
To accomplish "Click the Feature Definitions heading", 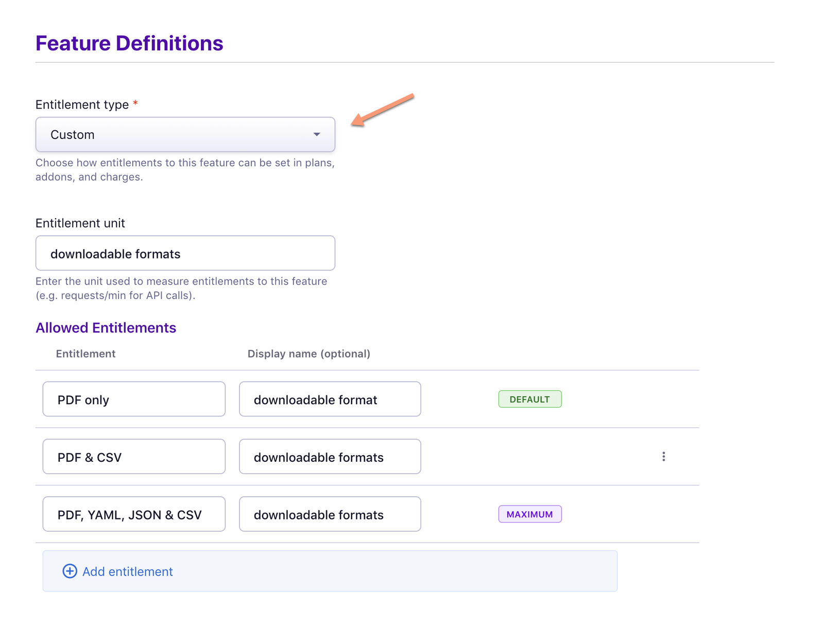I will (x=129, y=44).
